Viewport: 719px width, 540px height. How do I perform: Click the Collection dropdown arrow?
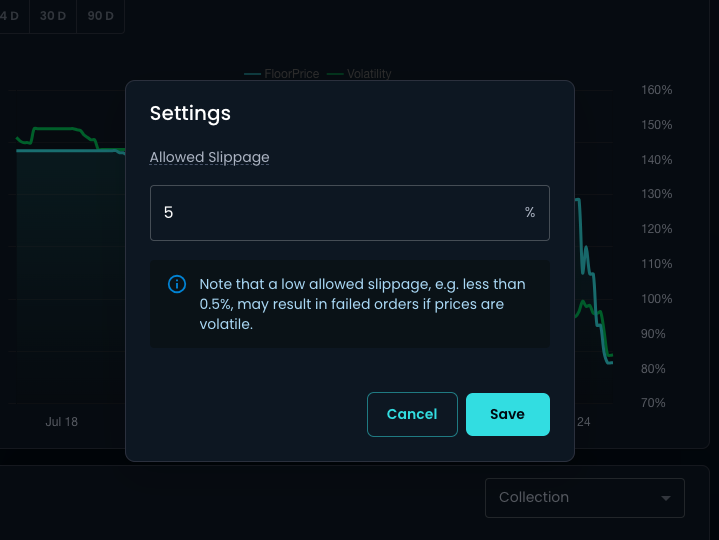(666, 498)
